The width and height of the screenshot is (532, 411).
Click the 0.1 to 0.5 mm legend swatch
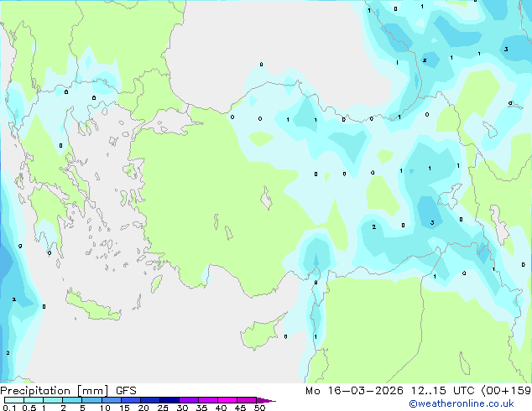(x=14, y=400)
